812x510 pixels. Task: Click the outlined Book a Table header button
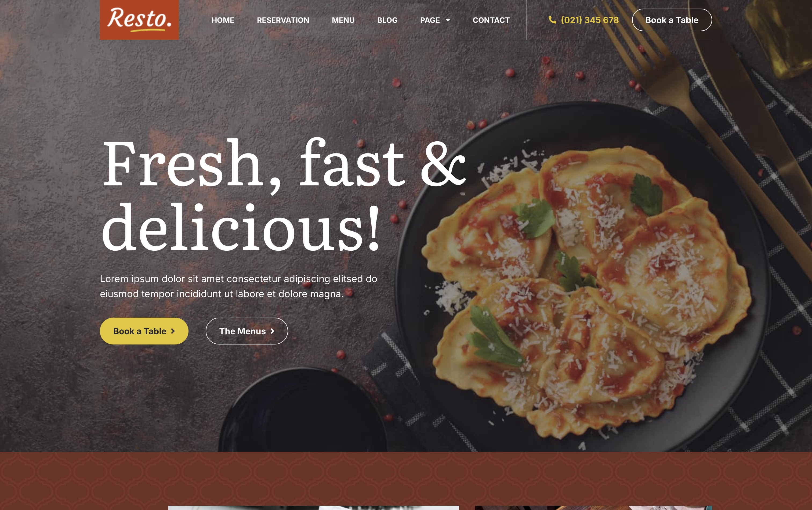(x=672, y=20)
